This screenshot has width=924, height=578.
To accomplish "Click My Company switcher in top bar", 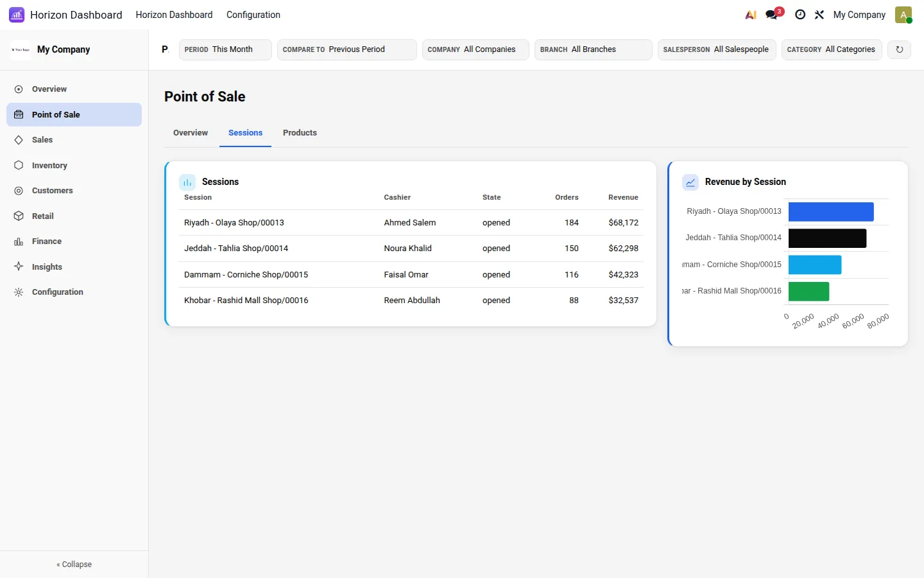I will [859, 15].
